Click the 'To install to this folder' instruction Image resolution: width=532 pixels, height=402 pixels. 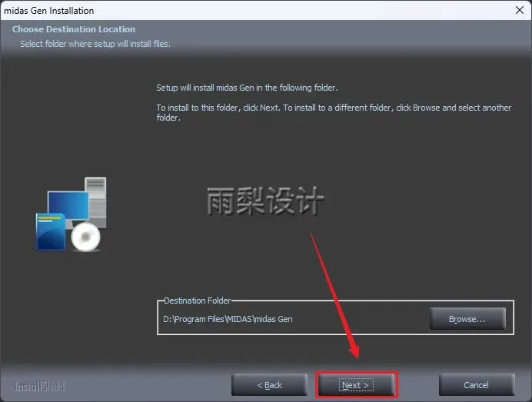click(x=334, y=113)
